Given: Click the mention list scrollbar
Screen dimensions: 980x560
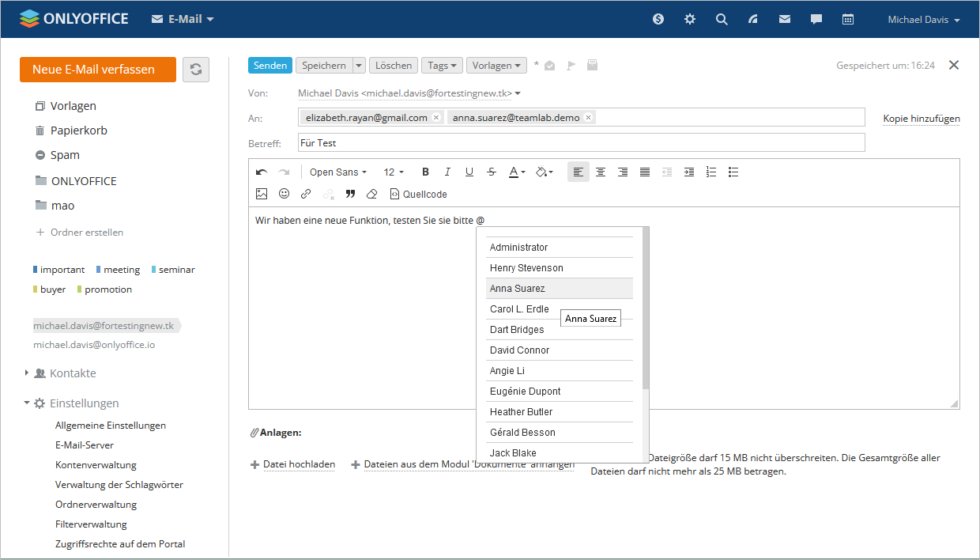Looking at the screenshot, I should (646, 308).
